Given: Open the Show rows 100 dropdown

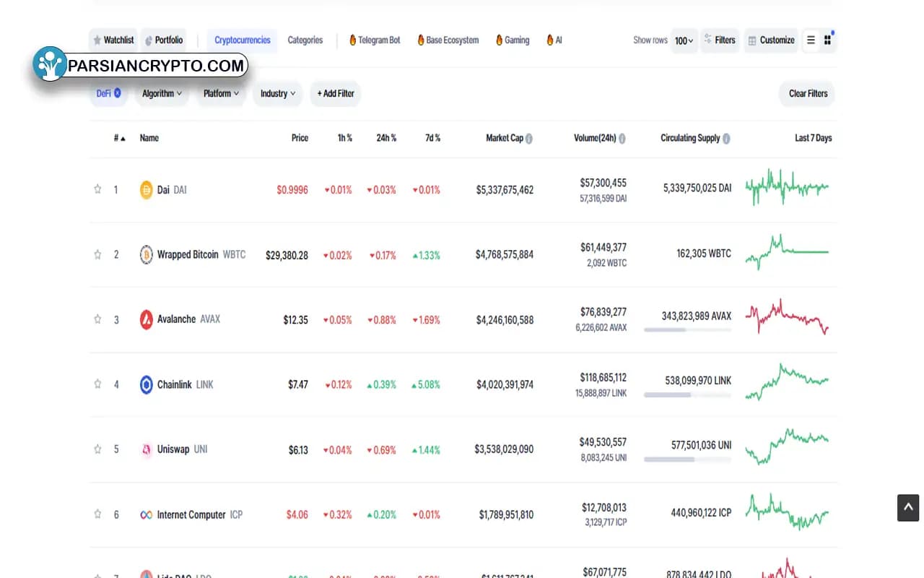Looking at the screenshot, I should coord(684,40).
